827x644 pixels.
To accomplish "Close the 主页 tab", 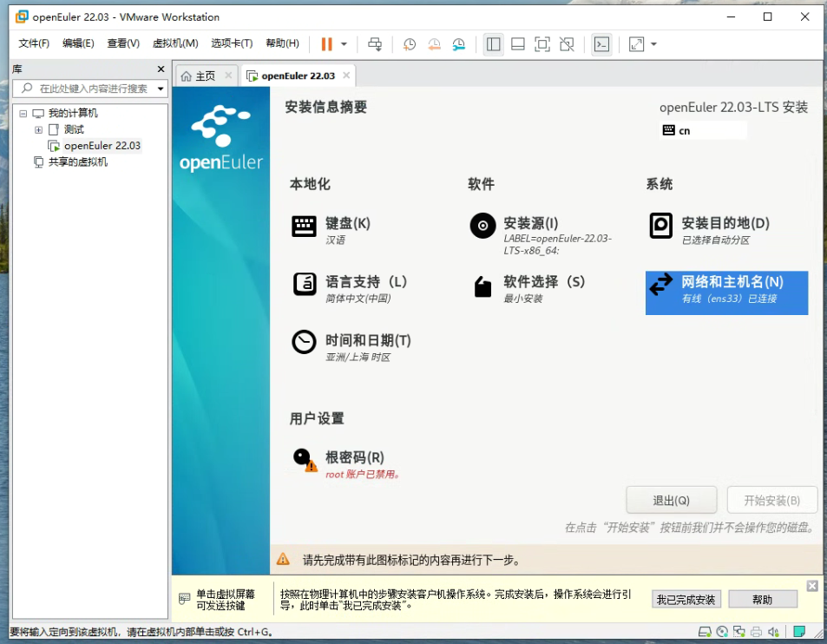I will coord(228,76).
